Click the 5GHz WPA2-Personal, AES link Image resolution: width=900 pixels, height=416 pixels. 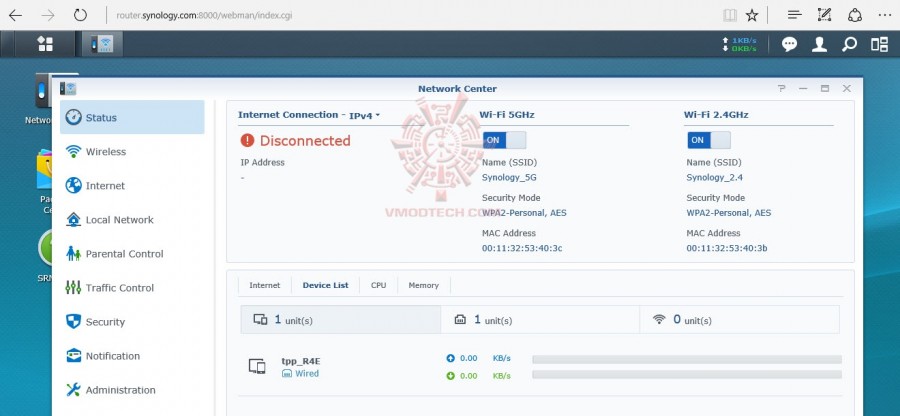(x=524, y=213)
